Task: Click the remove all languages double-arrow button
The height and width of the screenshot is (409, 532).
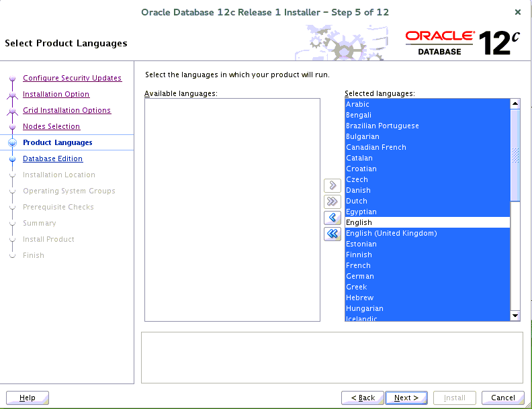Action: click(332, 234)
